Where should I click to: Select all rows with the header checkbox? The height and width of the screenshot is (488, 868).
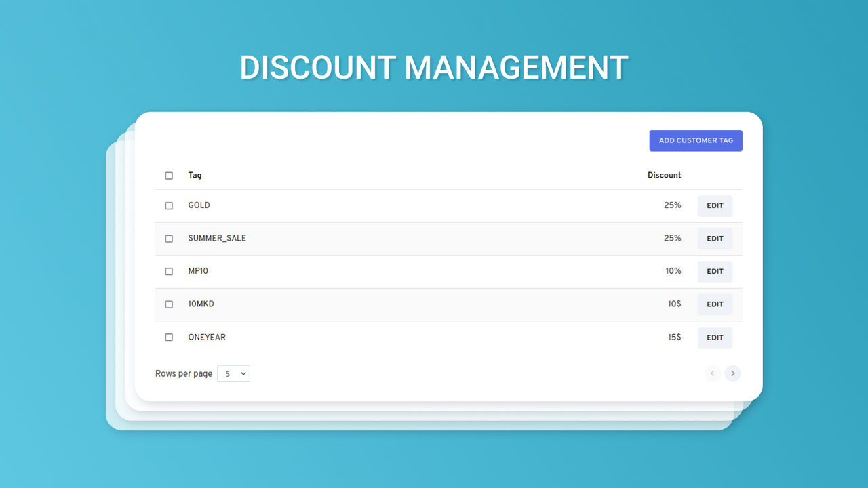tap(169, 175)
